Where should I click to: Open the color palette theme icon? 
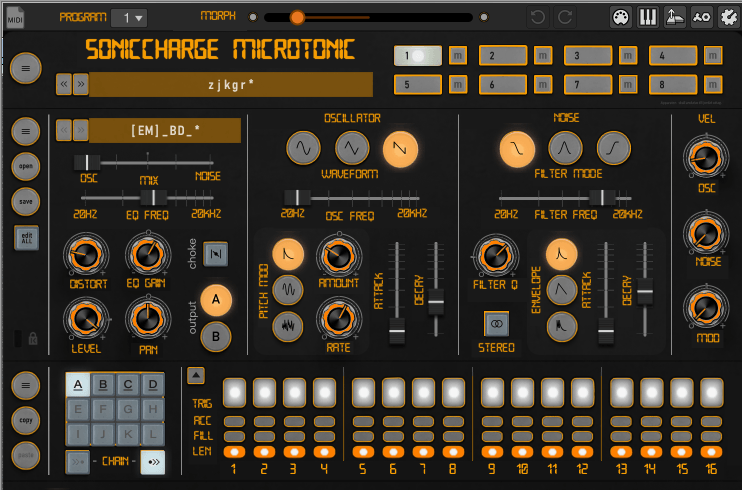620,18
